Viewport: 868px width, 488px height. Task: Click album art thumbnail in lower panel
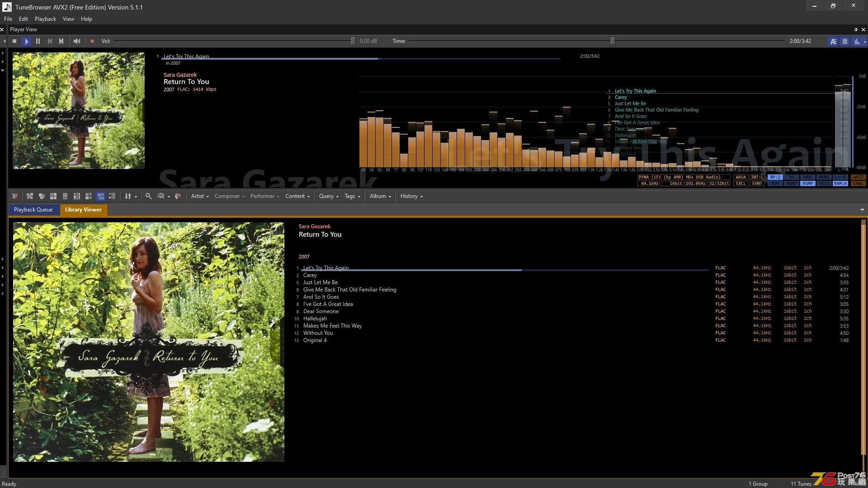[x=148, y=342]
